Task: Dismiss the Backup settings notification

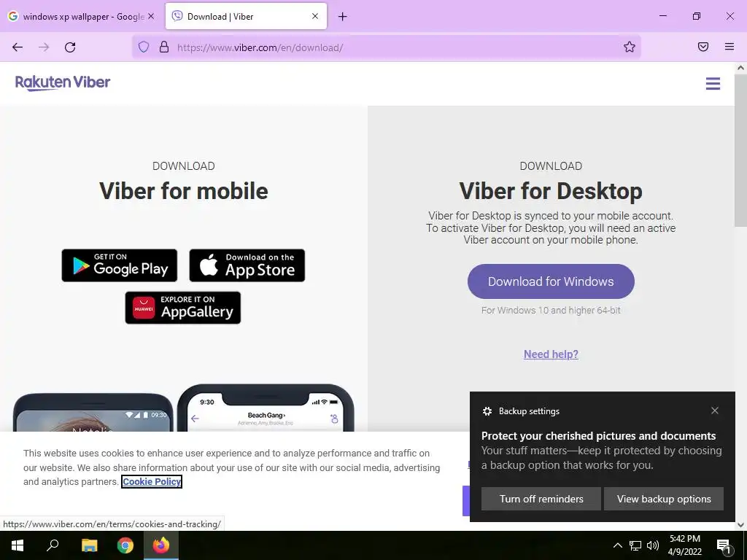Action: pos(715,411)
